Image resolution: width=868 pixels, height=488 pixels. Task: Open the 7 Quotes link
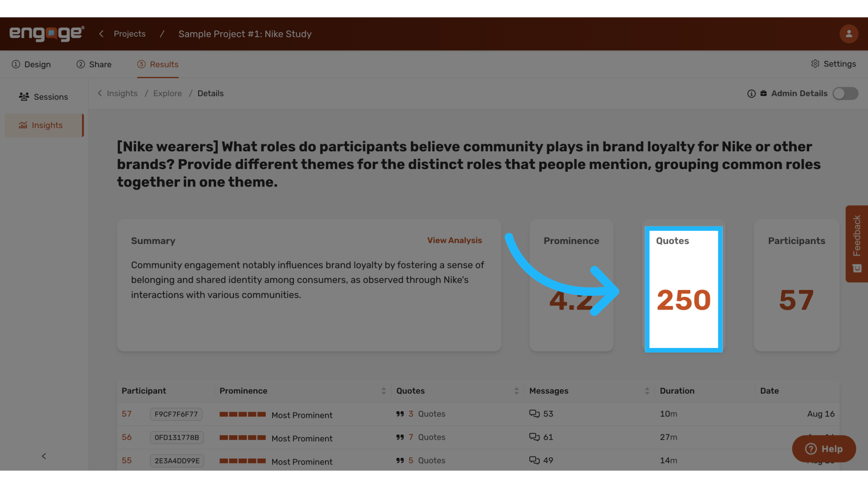click(x=427, y=437)
